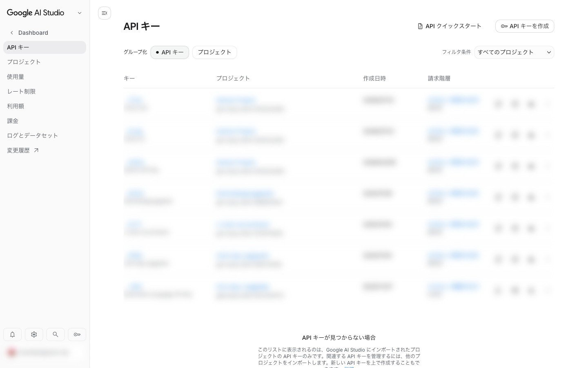Go to レート制限 in the sidebar

(45, 92)
